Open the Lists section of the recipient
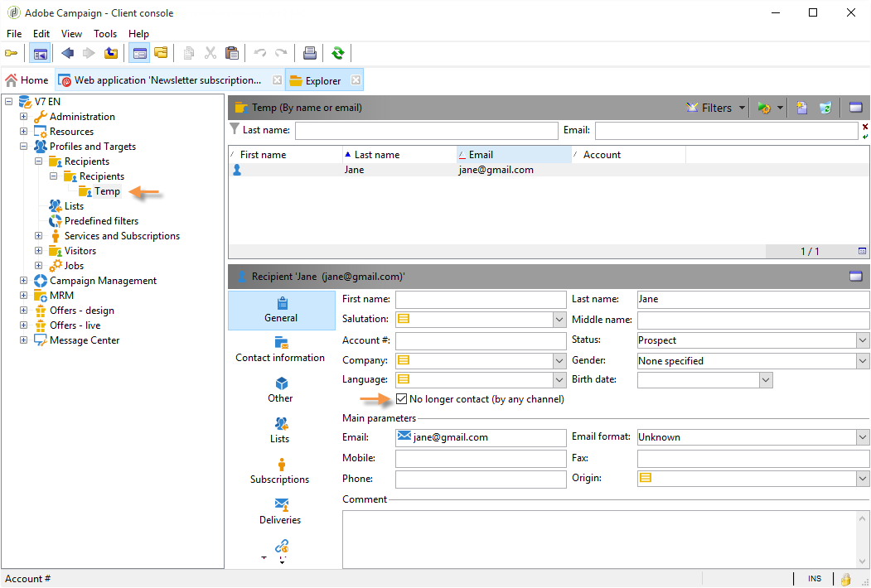The image size is (871, 588). click(280, 431)
